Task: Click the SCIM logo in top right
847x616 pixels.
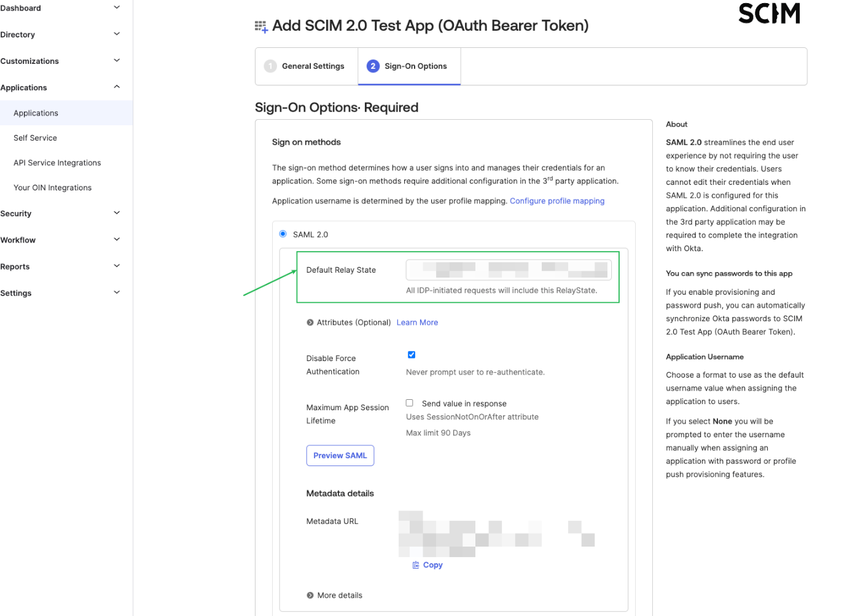Action: click(x=769, y=13)
